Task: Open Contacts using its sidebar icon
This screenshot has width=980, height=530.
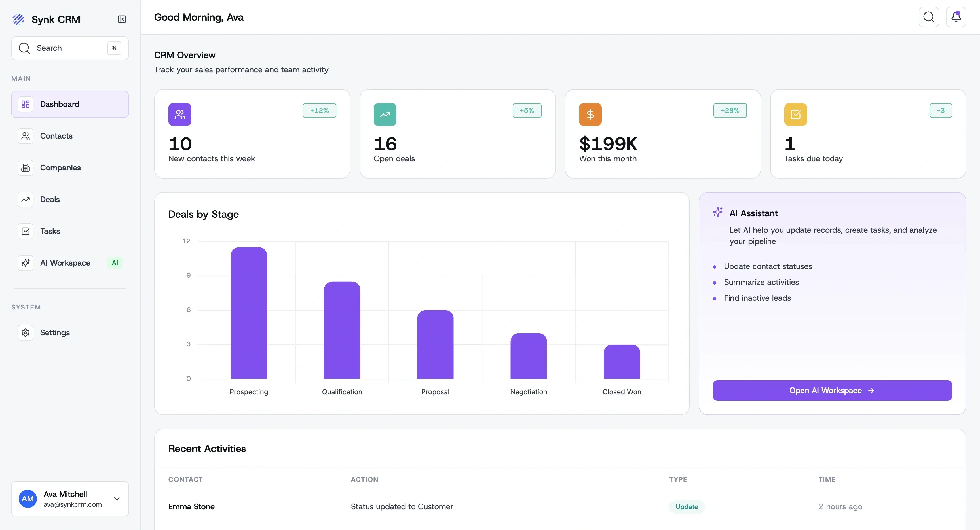Action: point(25,136)
